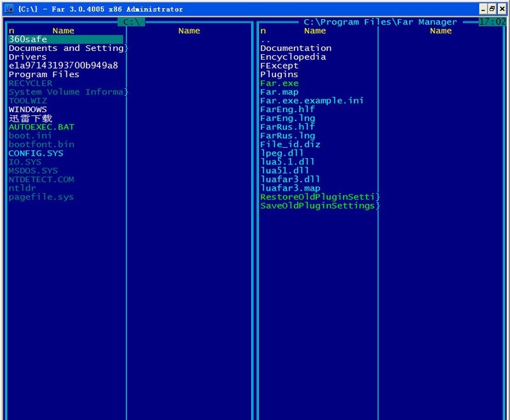The height and width of the screenshot is (420, 510).
Task: Click sort mode letter 'n' in left panel
Action: (x=11, y=31)
